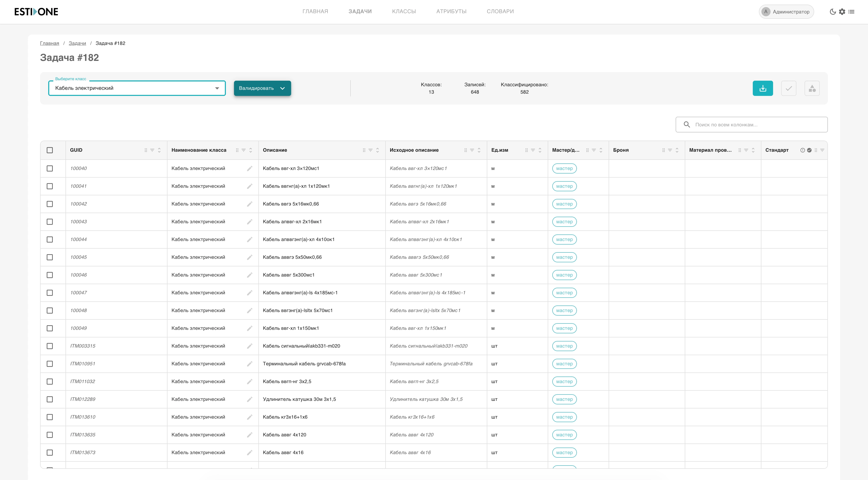Click the teal download export button

click(762, 88)
